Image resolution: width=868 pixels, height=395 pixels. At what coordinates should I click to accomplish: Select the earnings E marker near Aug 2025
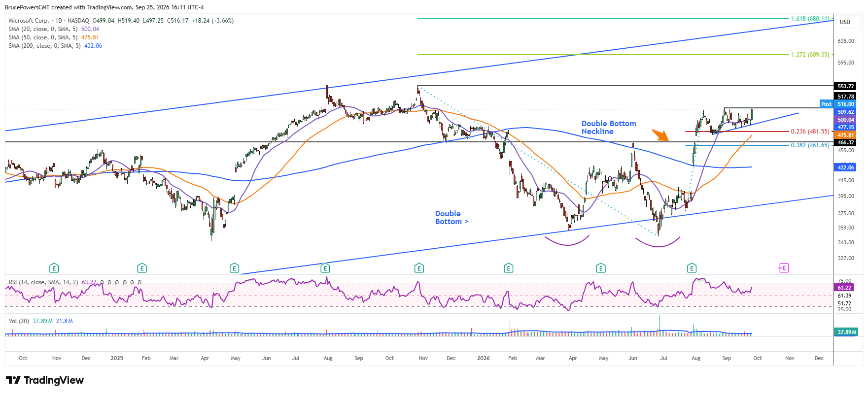pos(325,268)
